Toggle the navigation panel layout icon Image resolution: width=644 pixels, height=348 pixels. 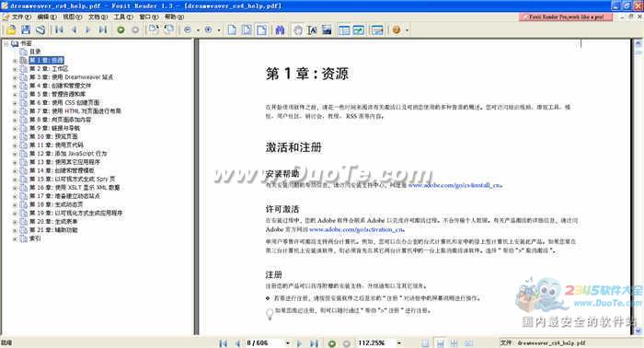click(344, 30)
